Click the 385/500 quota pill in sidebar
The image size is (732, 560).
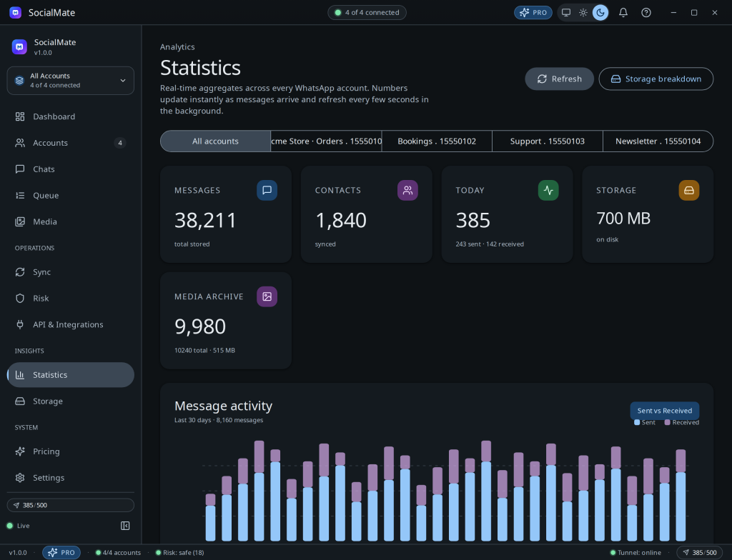coord(71,505)
